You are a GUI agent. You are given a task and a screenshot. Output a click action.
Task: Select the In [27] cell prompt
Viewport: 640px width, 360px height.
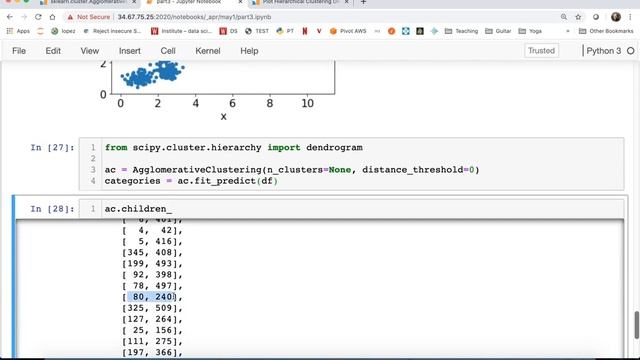coord(52,148)
